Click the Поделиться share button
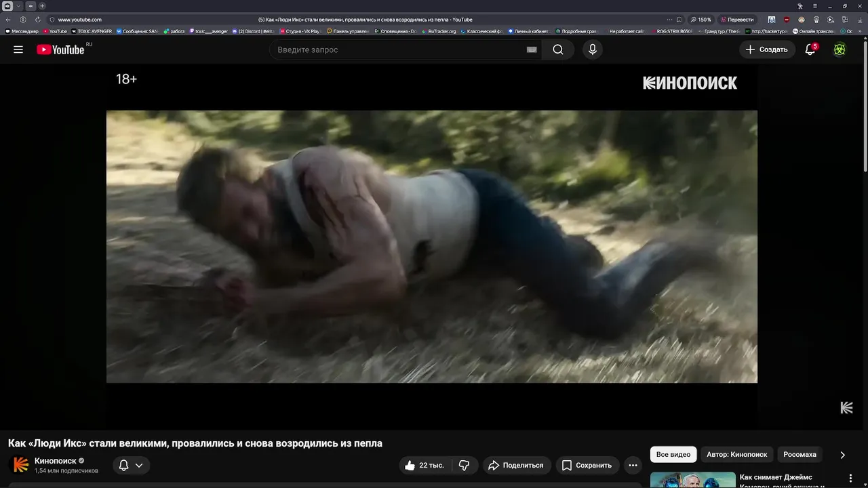 [x=516, y=465]
